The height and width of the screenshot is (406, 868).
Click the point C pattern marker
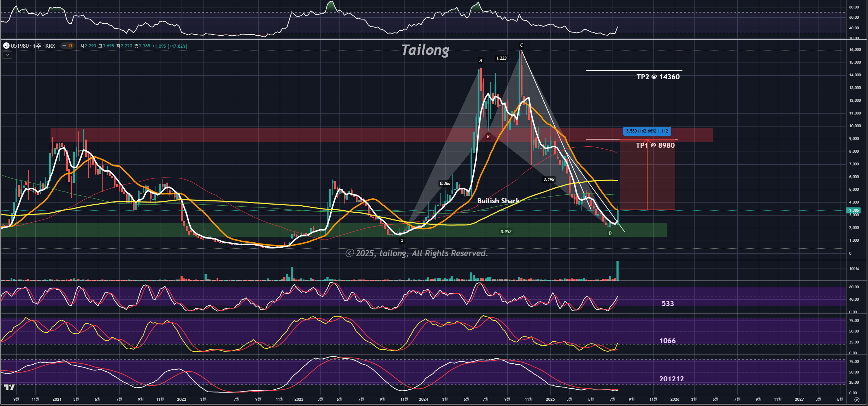pyautogui.click(x=521, y=45)
